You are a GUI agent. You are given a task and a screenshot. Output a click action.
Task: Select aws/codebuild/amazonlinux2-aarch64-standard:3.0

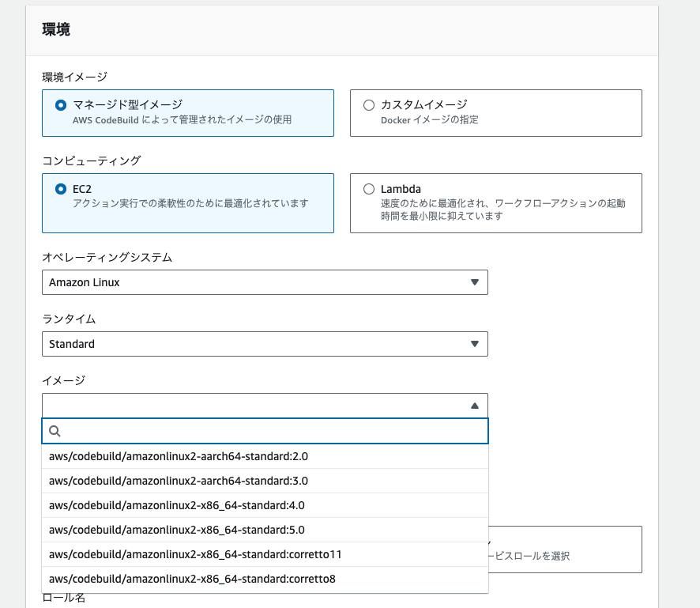coord(177,481)
